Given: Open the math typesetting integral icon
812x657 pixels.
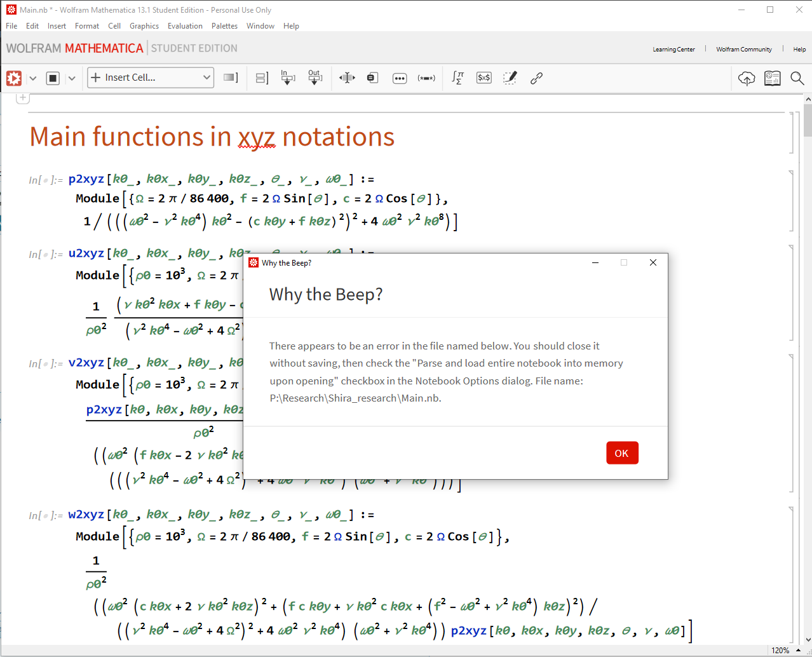Looking at the screenshot, I should pos(457,78).
